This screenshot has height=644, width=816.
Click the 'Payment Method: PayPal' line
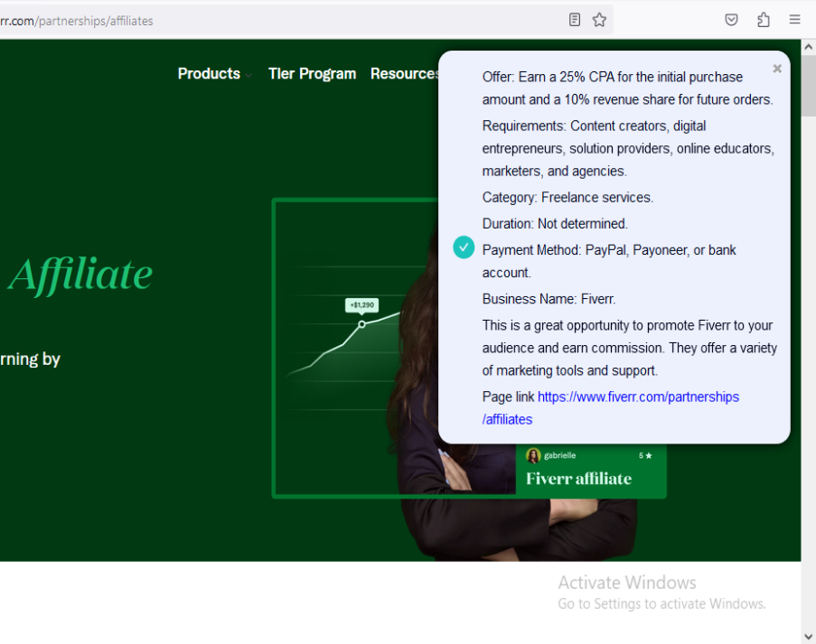tap(609, 261)
